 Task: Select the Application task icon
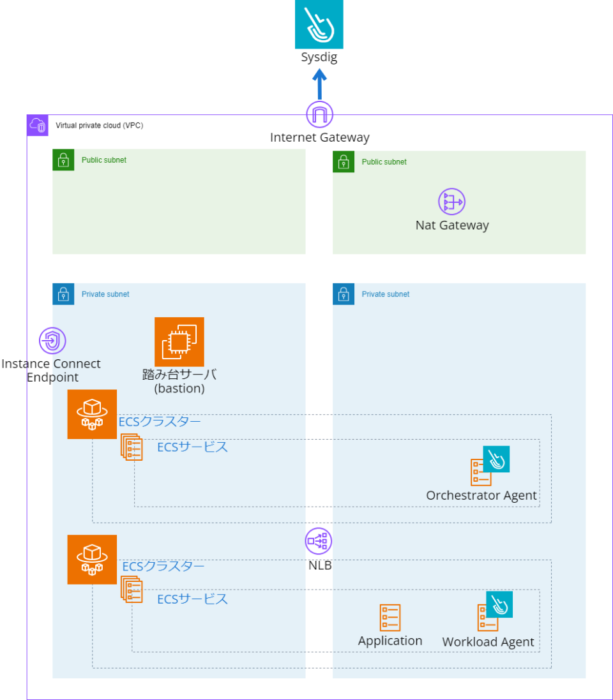[390, 616]
